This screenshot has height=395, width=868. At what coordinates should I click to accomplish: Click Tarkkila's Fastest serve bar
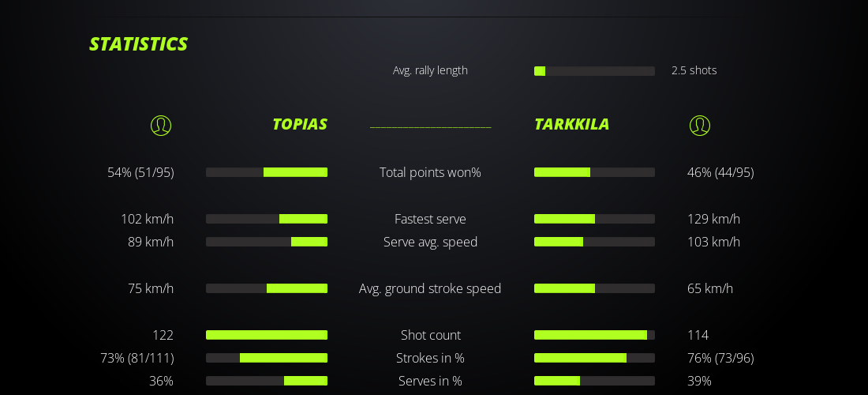pyautogui.click(x=594, y=219)
